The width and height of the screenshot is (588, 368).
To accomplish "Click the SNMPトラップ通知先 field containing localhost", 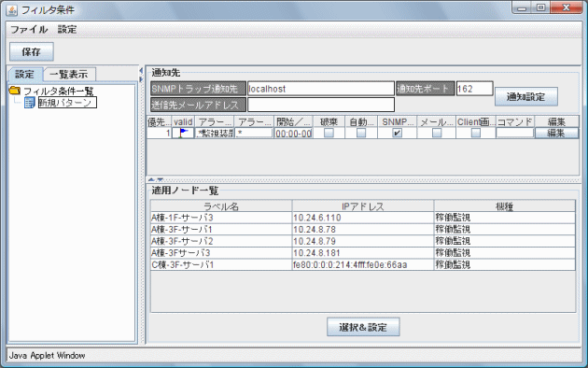I will point(321,89).
